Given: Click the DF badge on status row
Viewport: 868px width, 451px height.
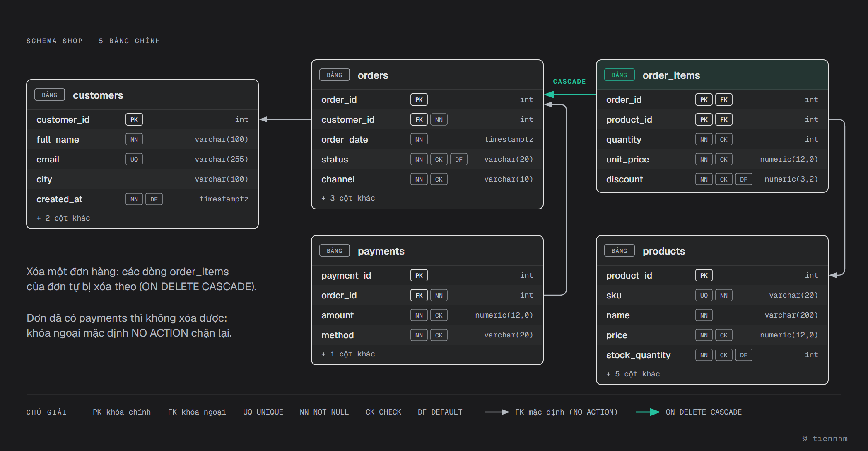Looking at the screenshot, I should pos(459,159).
